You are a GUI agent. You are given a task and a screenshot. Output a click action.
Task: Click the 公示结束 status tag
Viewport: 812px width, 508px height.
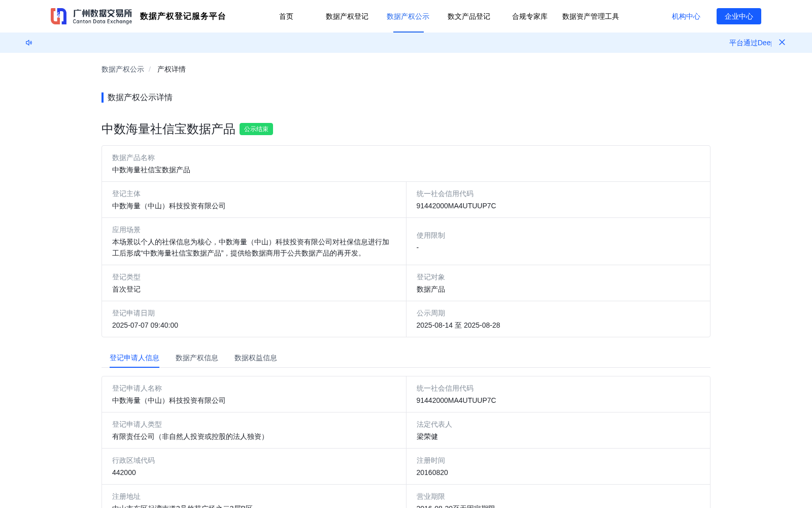(256, 129)
